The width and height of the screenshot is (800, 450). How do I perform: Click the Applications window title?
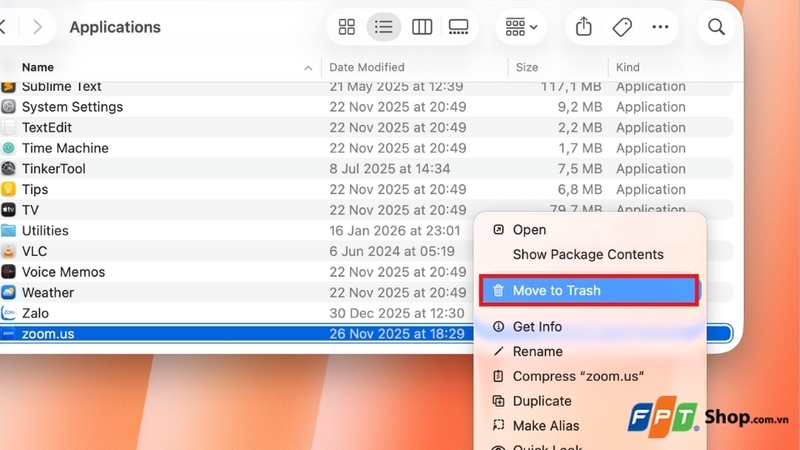[115, 27]
